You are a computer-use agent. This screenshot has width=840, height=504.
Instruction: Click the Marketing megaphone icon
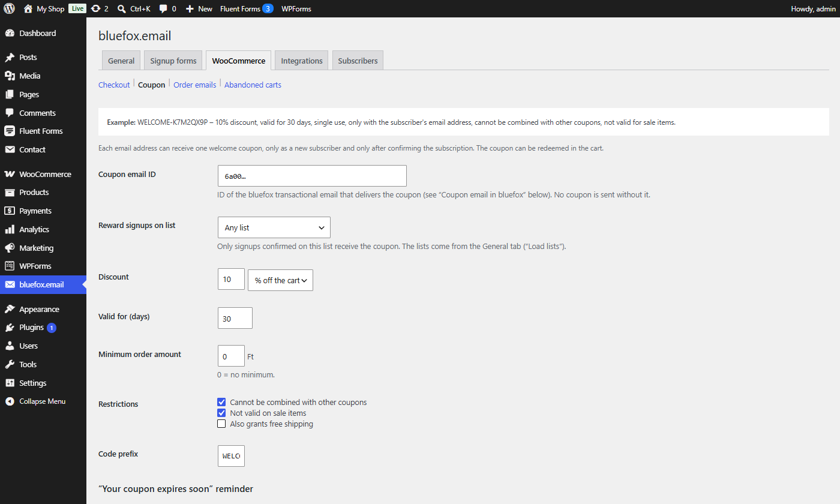[10, 248]
